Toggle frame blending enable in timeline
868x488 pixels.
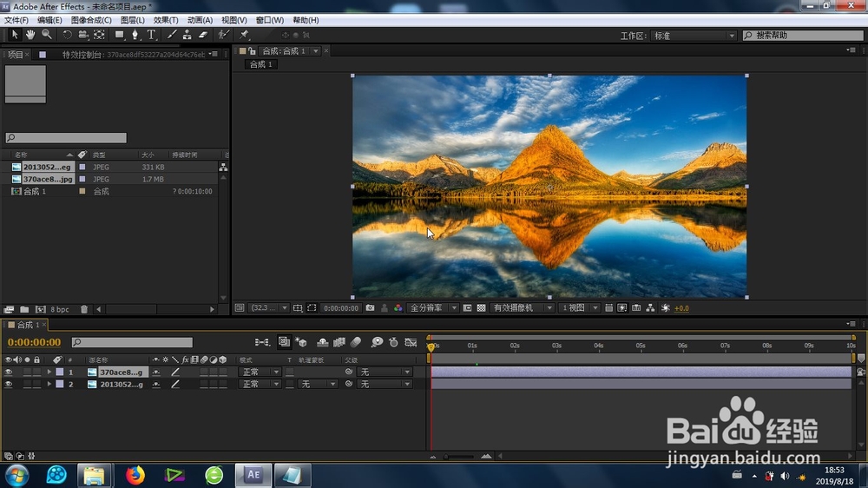click(x=339, y=342)
